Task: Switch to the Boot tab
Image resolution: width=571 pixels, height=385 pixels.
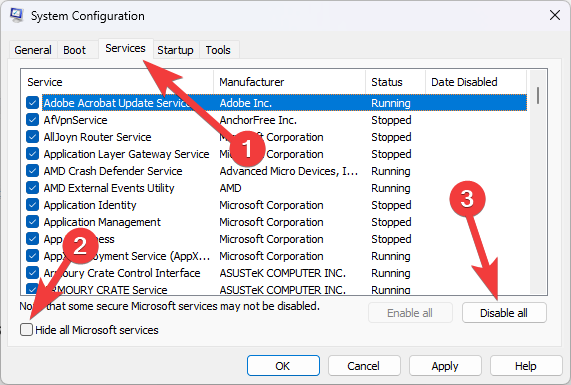Action: click(x=75, y=50)
